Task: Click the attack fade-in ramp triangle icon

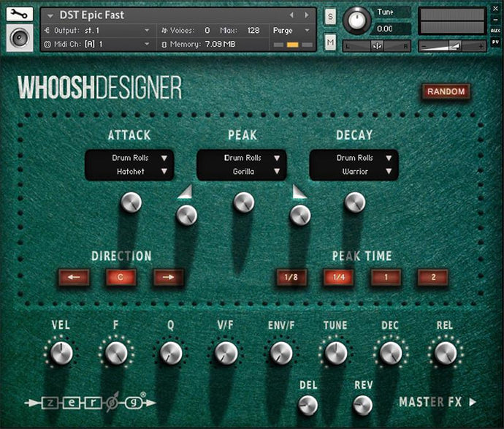Action: click(186, 191)
